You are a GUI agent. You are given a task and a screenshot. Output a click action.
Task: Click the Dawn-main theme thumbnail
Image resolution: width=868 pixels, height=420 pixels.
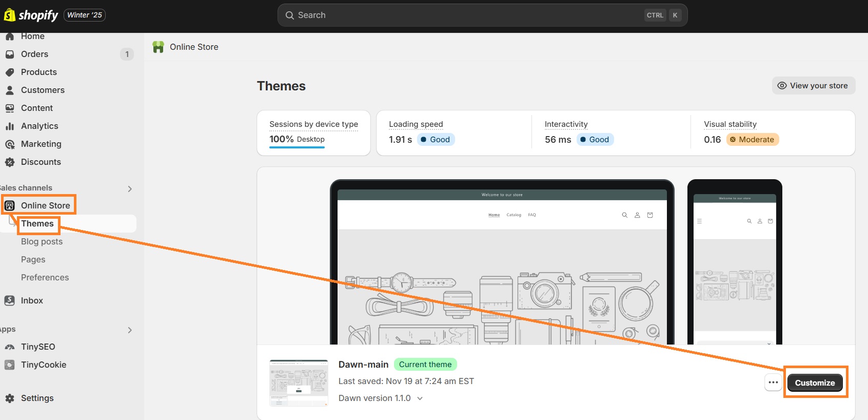(x=299, y=383)
